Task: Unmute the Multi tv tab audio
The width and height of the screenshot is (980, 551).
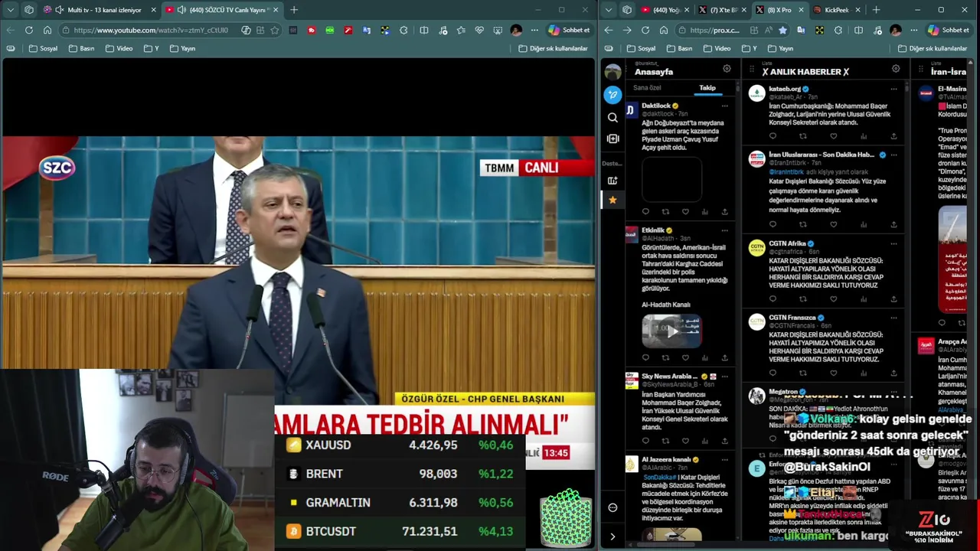Action: [x=60, y=10]
